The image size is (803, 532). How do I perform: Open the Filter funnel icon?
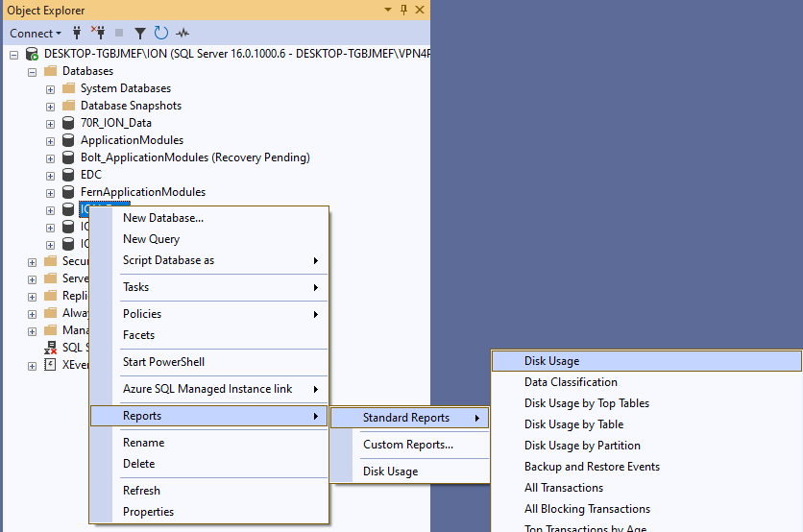coord(140,34)
